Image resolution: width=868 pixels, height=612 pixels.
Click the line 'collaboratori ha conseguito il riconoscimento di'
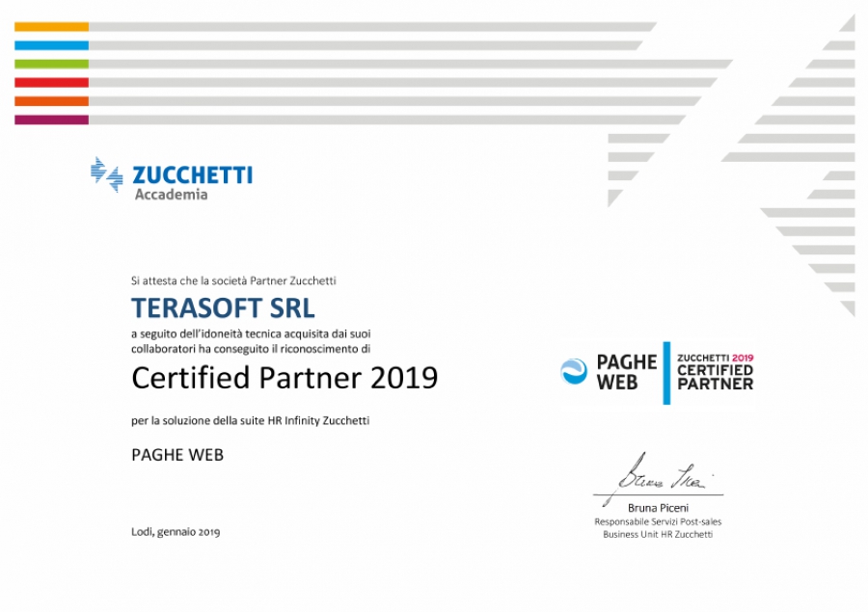[x=251, y=349]
